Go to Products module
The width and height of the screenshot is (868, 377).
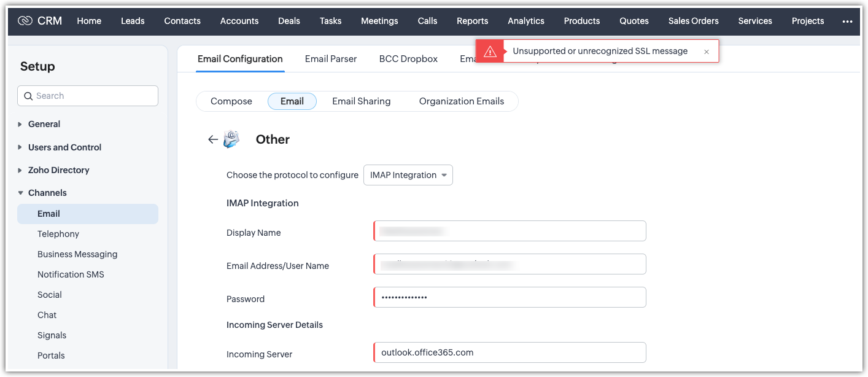(x=582, y=21)
